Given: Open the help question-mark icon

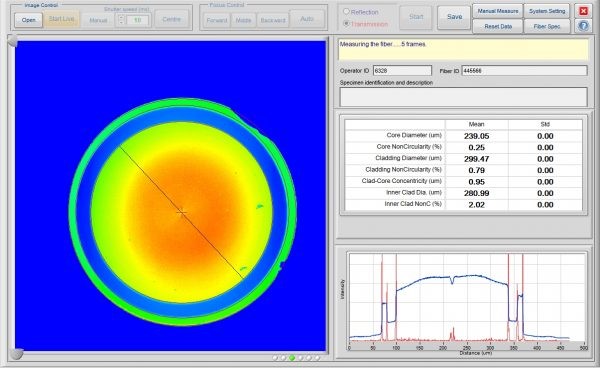Looking at the screenshot, I should click(583, 26).
